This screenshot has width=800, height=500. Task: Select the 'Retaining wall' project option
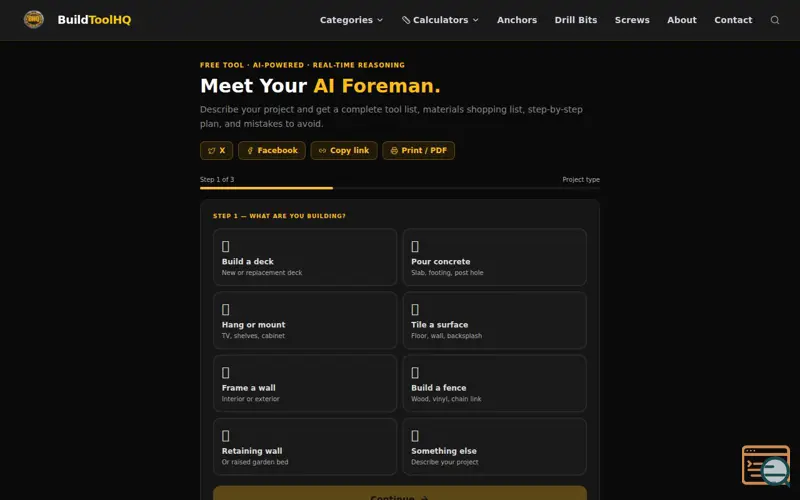tap(305, 446)
